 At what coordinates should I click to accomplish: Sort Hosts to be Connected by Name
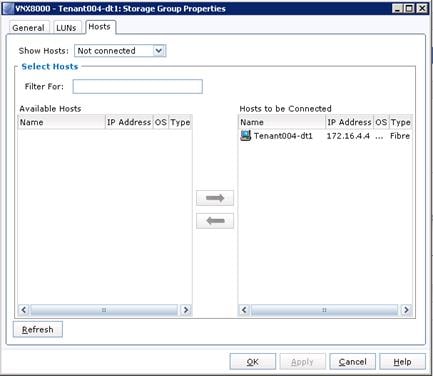pyautogui.click(x=282, y=122)
